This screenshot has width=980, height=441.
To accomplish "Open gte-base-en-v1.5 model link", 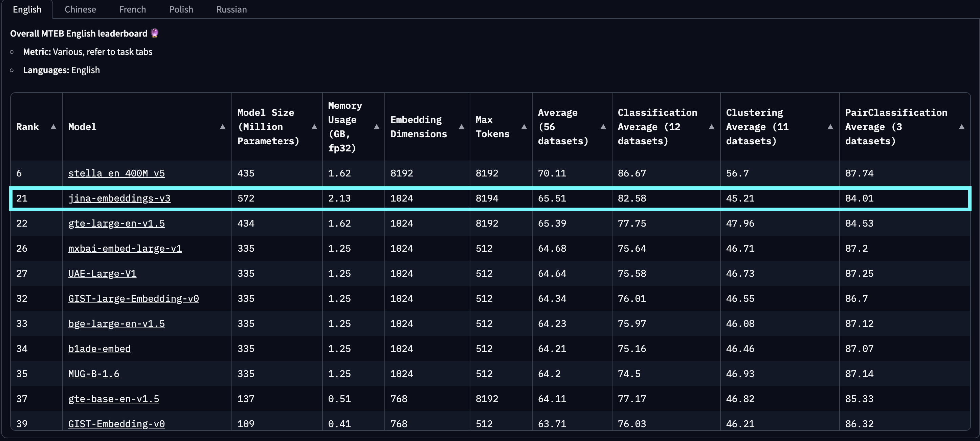I will [x=114, y=399].
